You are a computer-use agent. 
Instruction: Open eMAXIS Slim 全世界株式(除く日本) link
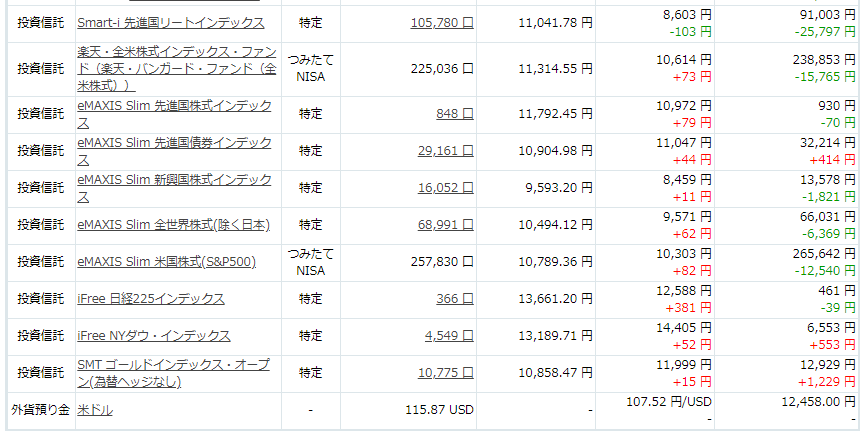173,225
